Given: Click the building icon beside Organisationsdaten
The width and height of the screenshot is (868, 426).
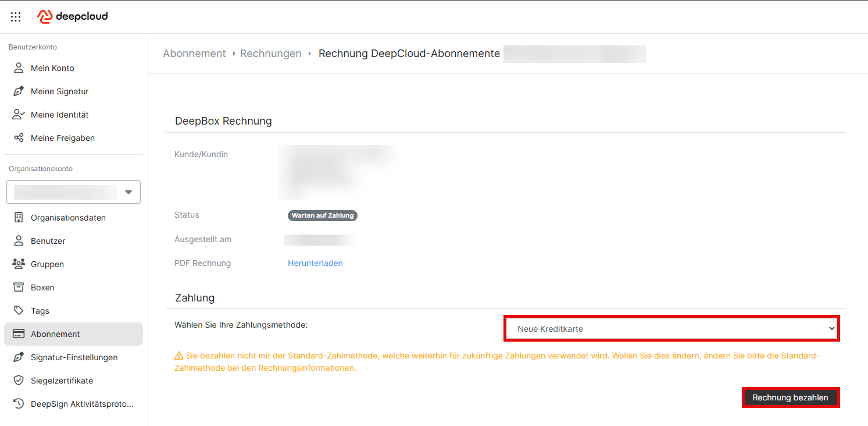Looking at the screenshot, I should pyautogui.click(x=19, y=218).
